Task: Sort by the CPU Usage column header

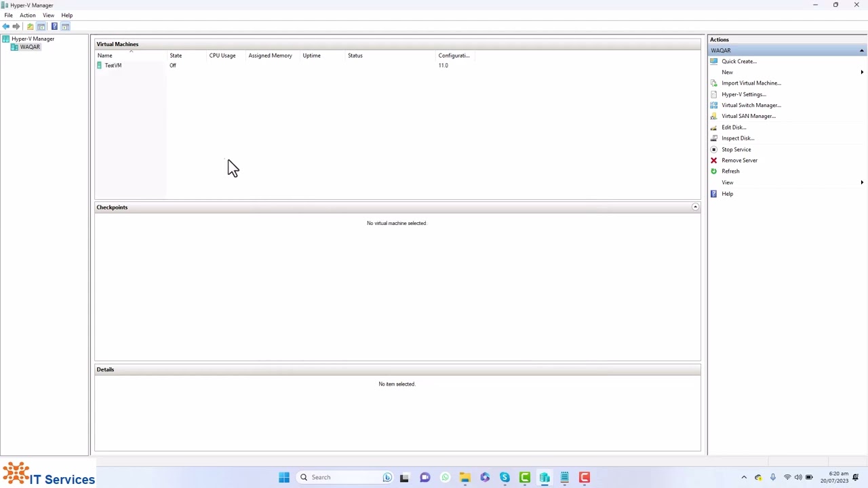Action: pos(226,56)
